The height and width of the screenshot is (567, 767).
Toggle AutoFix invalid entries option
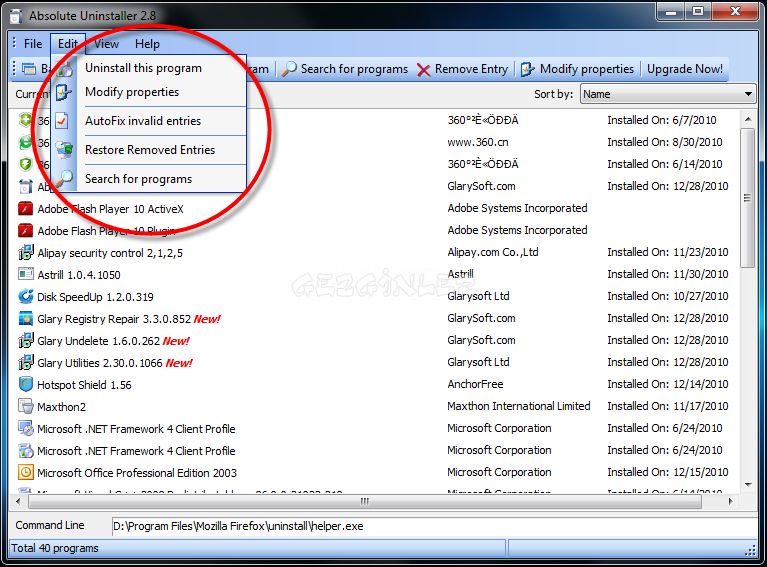(x=151, y=121)
